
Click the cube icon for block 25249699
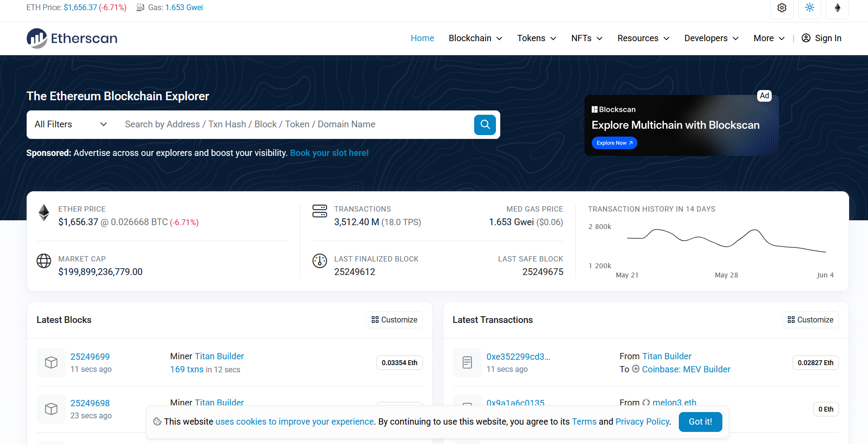[51, 363]
